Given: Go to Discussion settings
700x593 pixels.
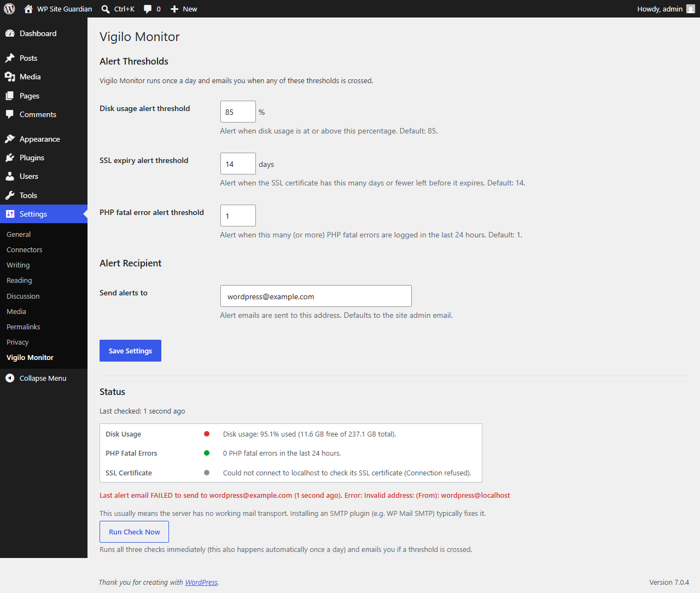Looking at the screenshot, I should coord(23,296).
